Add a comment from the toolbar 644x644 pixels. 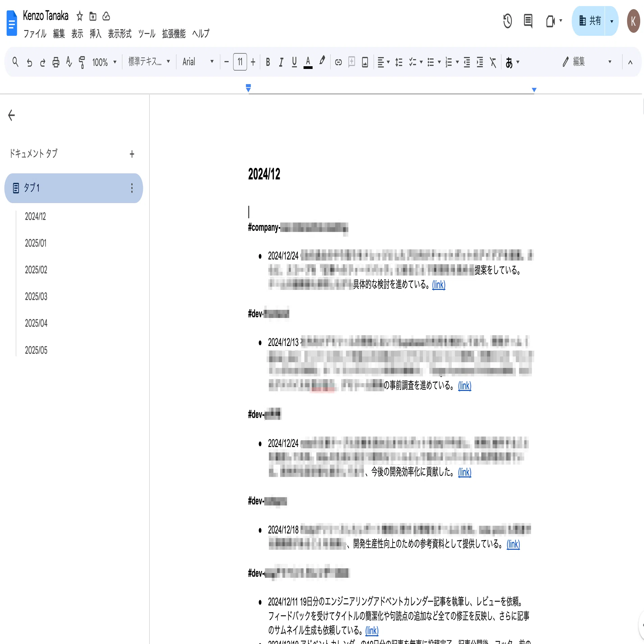352,62
